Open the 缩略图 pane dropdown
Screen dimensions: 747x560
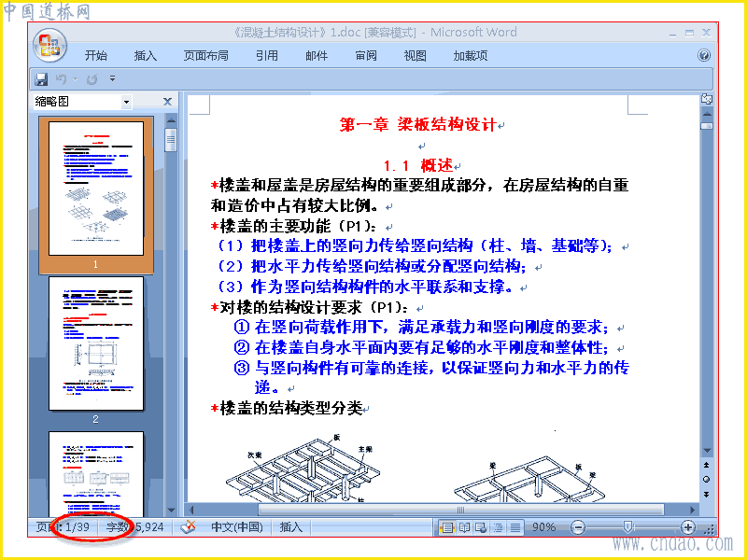126,102
